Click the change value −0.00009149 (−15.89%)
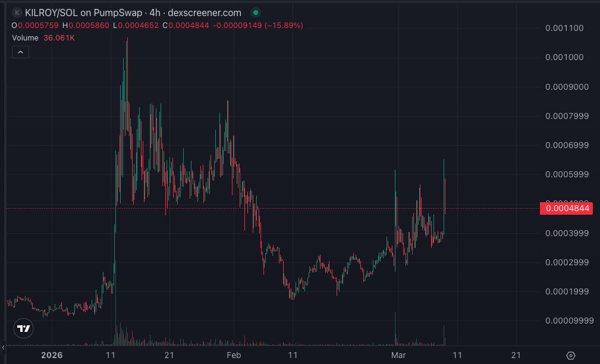 point(258,25)
